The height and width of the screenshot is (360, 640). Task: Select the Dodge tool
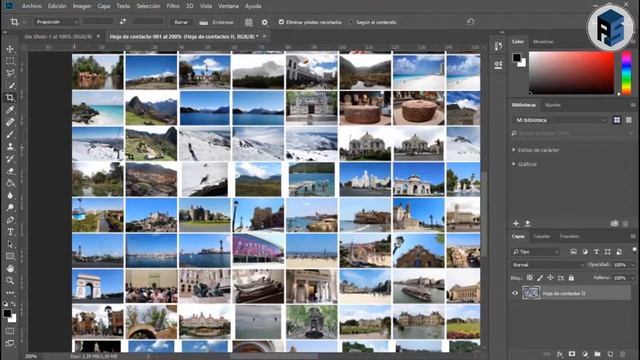pyautogui.click(x=10, y=207)
